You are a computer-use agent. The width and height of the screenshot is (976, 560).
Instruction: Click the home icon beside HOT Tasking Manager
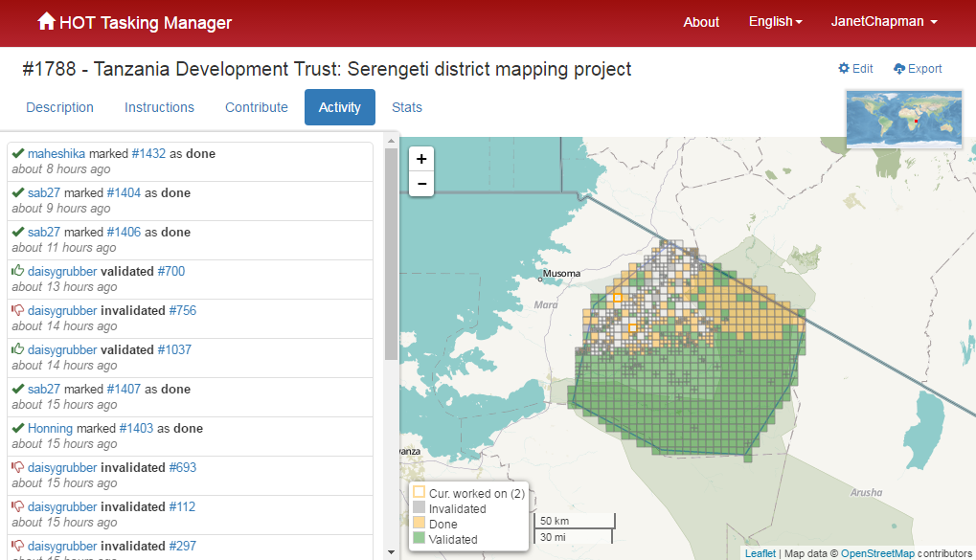(46, 22)
